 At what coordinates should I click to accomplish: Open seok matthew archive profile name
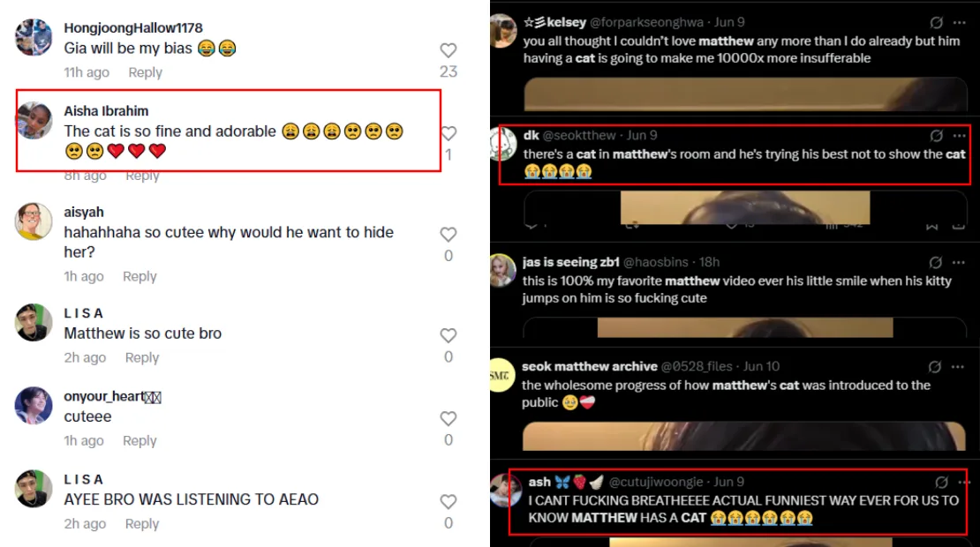590,366
